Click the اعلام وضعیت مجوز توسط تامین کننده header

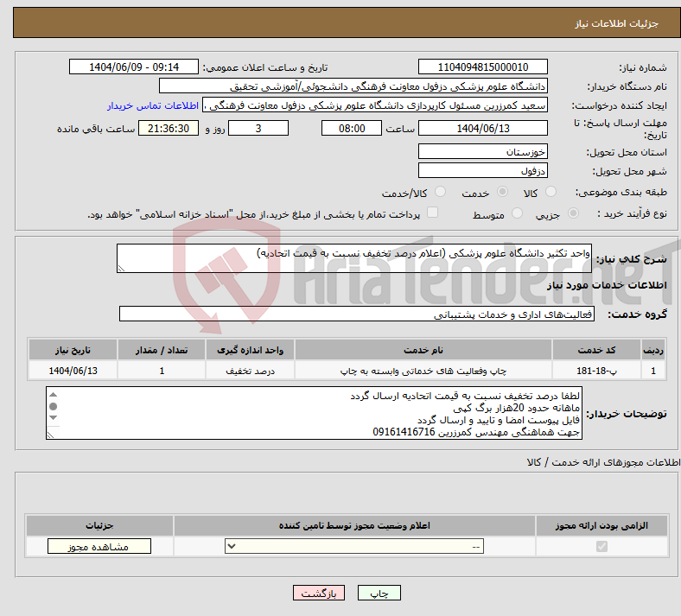click(354, 525)
